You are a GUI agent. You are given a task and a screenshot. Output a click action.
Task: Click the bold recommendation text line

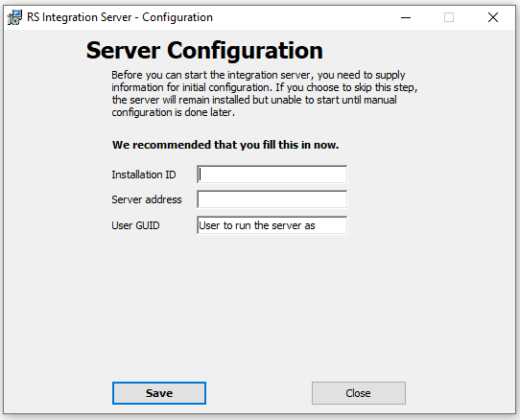click(x=225, y=145)
